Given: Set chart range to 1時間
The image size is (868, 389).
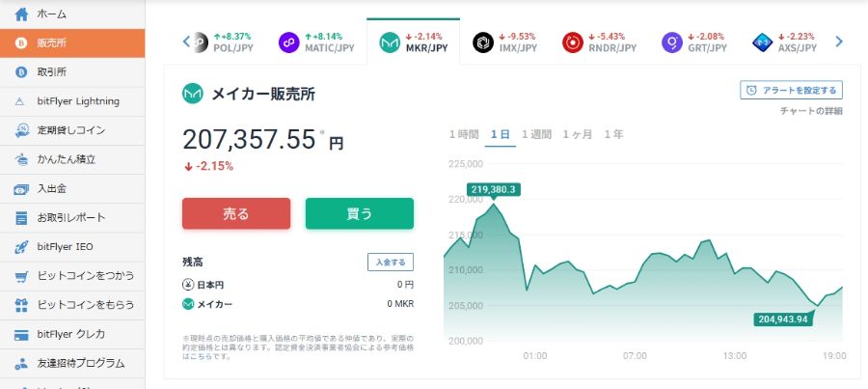Looking at the screenshot, I should pyautogui.click(x=463, y=134).
